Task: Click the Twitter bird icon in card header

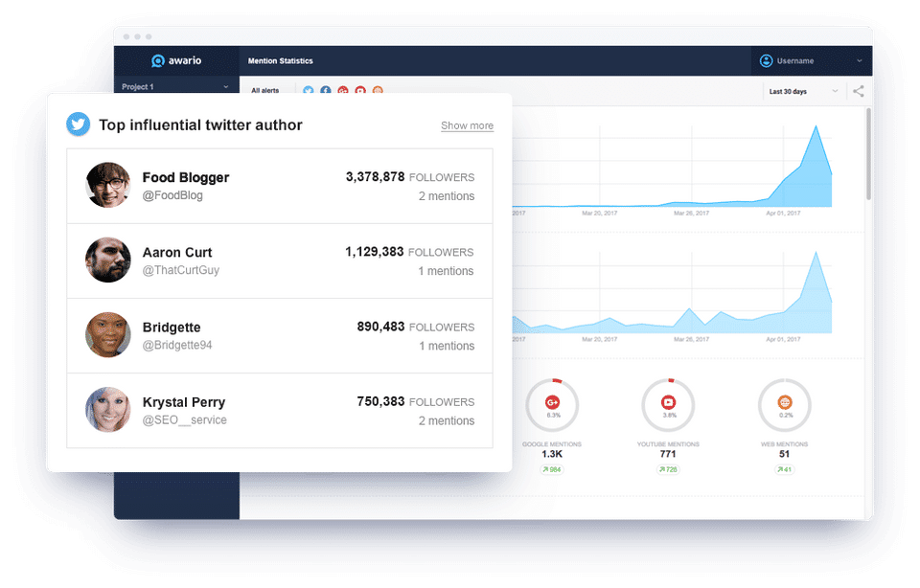Action: point(78,124)
